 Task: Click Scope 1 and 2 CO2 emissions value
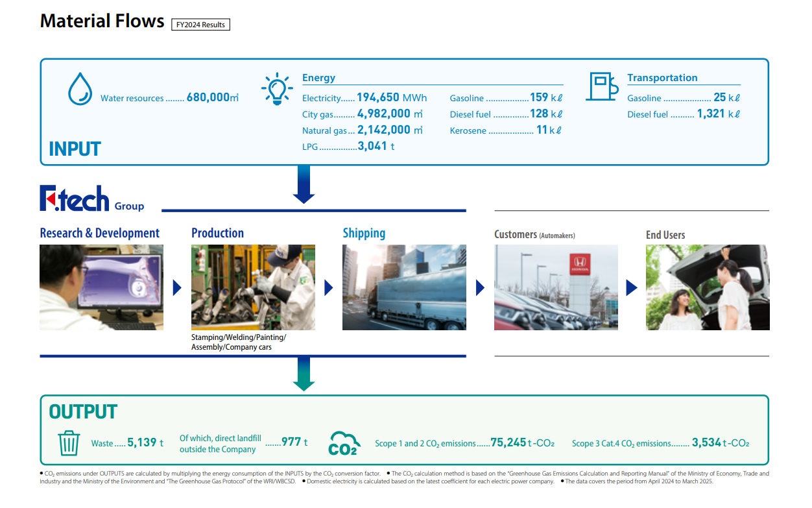508,442
